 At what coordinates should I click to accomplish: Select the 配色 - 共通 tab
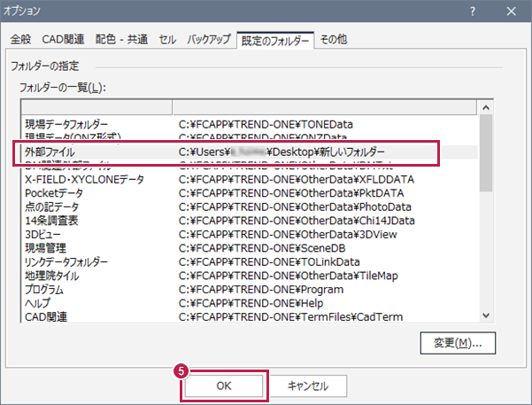[122, 40]
